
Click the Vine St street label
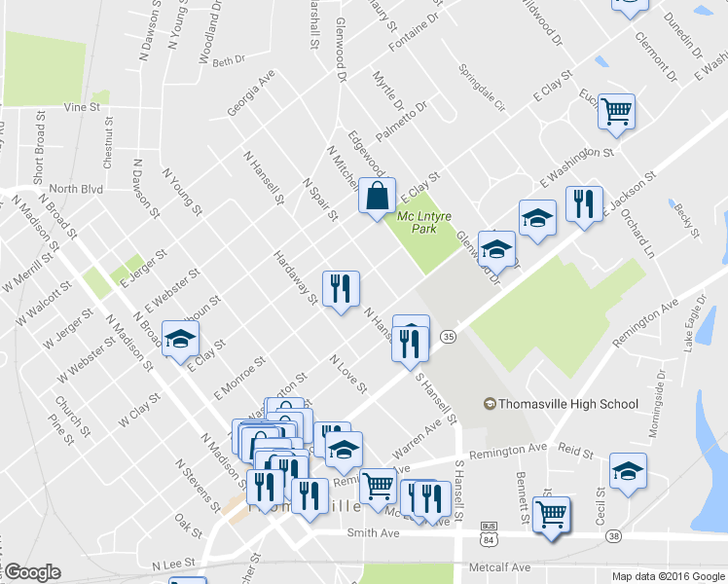pyautogui.click(x=82, y=107)
